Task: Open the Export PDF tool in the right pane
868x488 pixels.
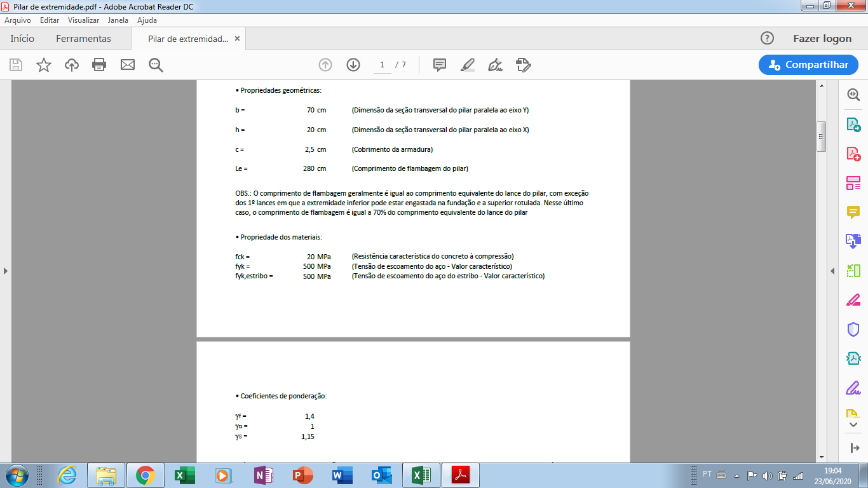Action: click(x=853, y=124)
